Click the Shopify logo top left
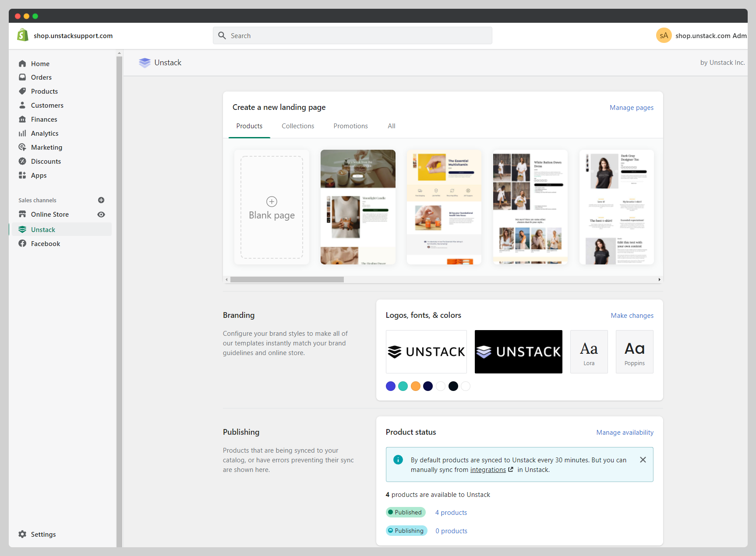 coord(23,35)
